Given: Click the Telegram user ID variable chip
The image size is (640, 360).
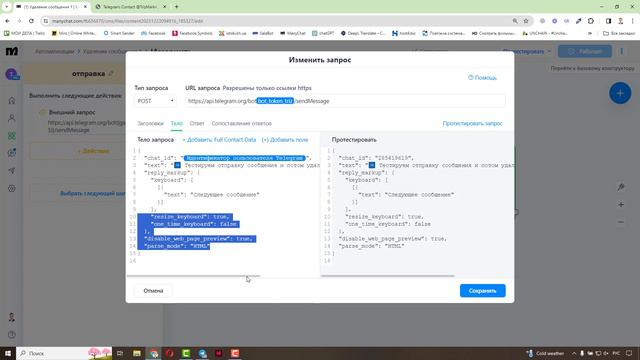Looking at the screenshot, I should click(x=245, y=158).
